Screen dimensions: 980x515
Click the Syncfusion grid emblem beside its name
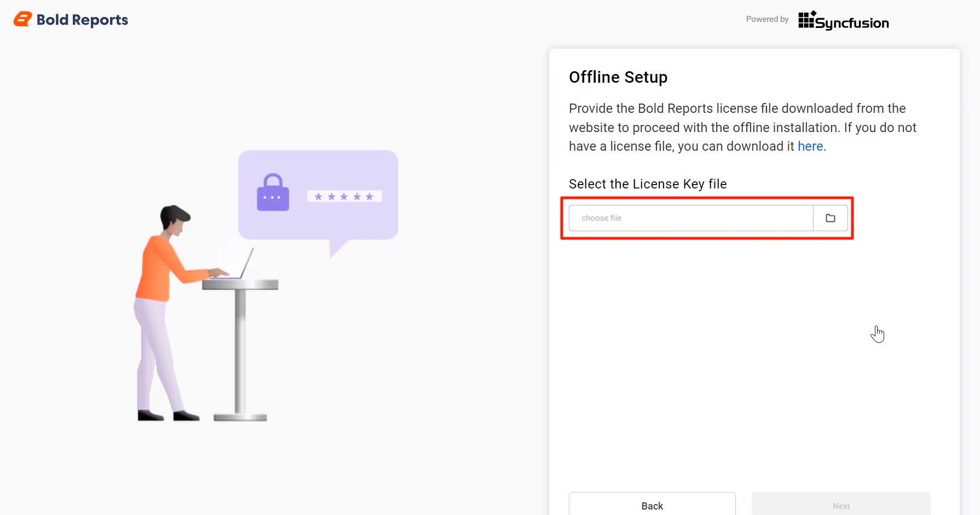(805, 21)
